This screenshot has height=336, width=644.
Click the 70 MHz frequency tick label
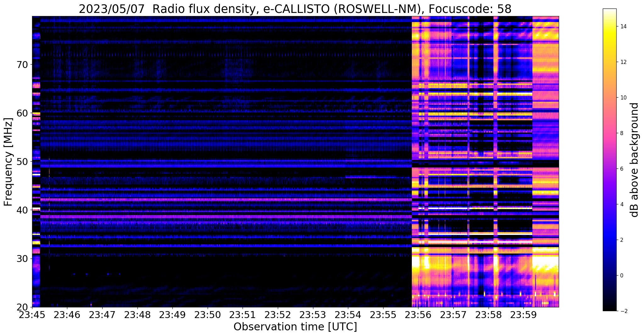click(x=23, y=65)
